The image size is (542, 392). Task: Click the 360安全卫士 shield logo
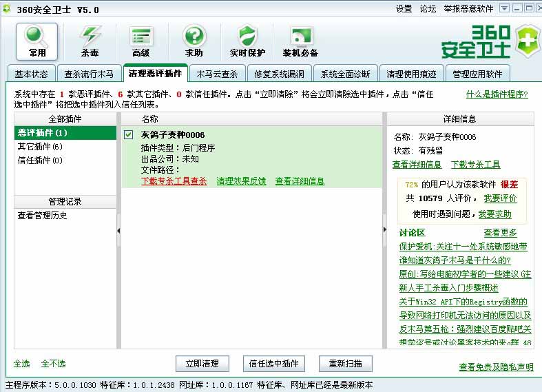point(527,41)
